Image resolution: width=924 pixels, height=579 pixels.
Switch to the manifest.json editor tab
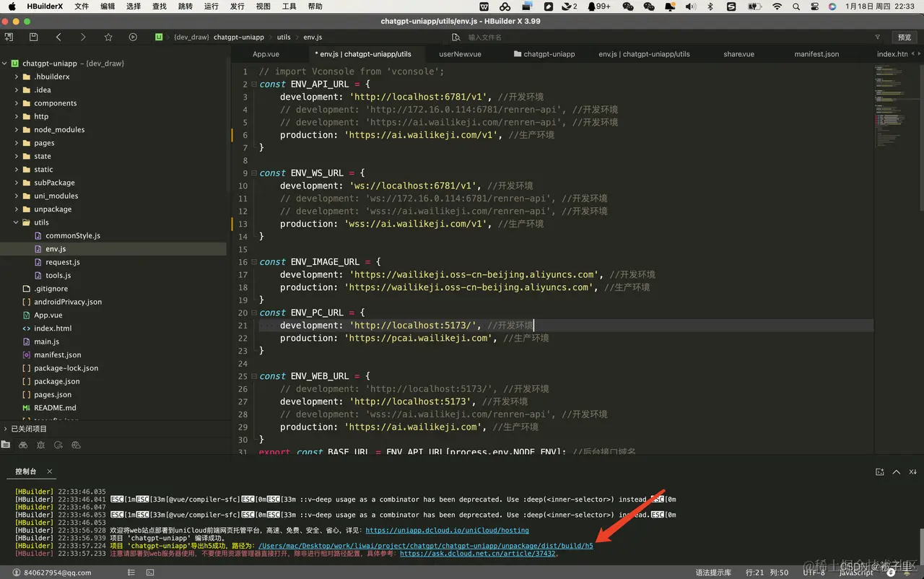816,54
